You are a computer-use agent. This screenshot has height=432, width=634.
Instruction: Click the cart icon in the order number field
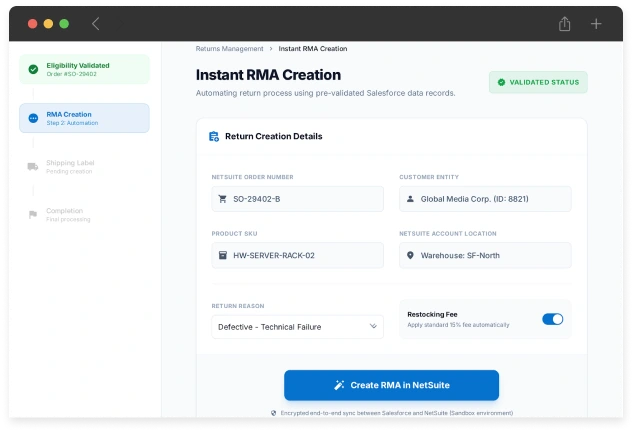222,199
